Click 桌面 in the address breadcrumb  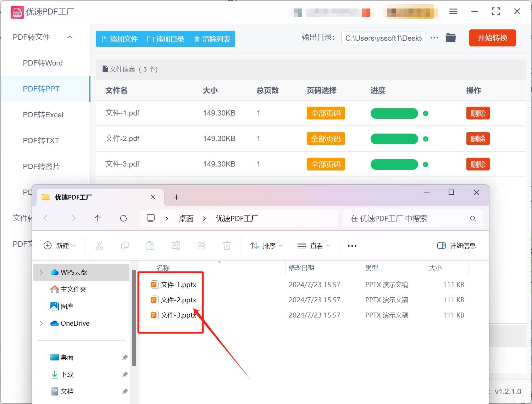(186, 219)
